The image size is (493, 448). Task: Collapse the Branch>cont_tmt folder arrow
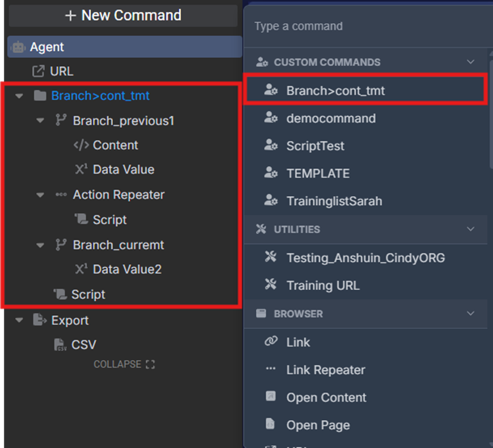tap(19, 96)
